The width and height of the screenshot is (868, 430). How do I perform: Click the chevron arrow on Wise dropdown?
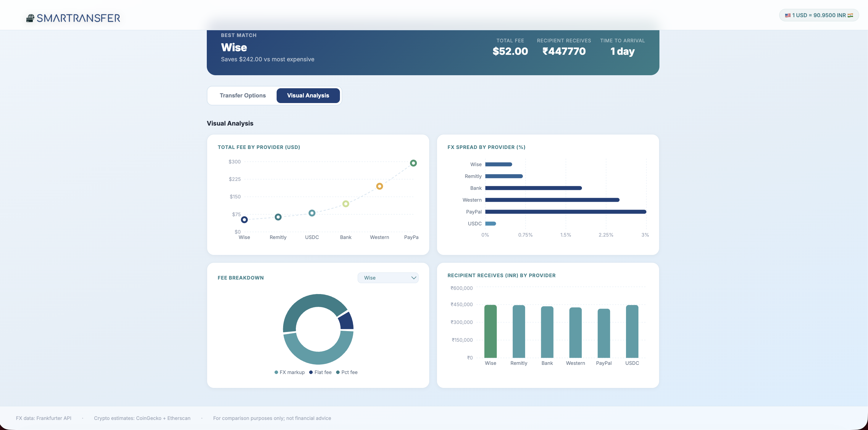point(414,278)
